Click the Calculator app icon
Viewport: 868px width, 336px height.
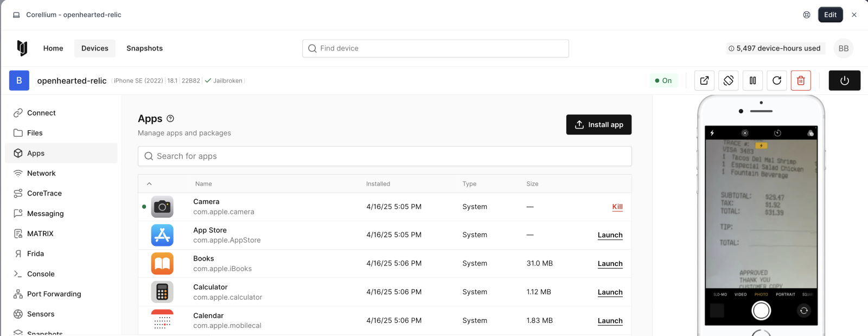pyautogui.click(x=162, y=292)
